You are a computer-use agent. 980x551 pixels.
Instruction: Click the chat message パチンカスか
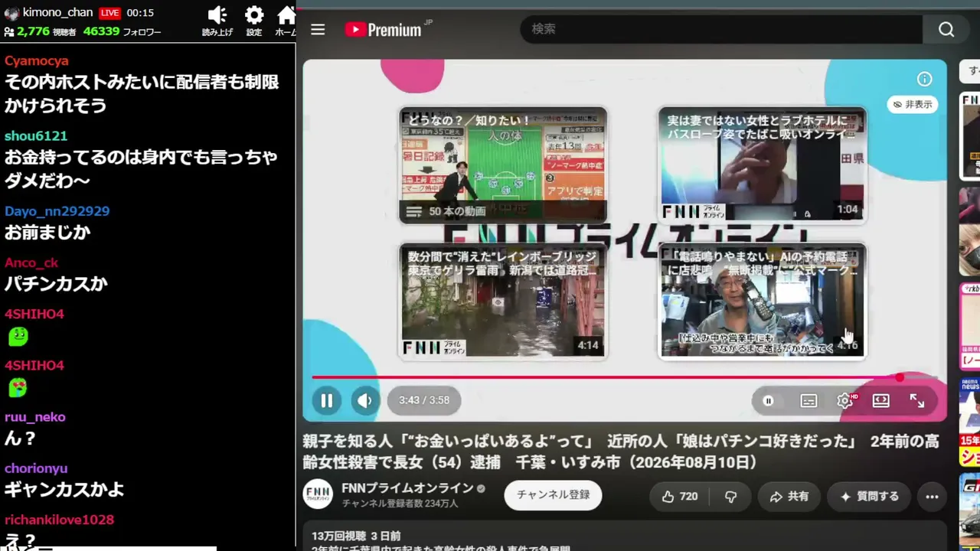[56, 284]
